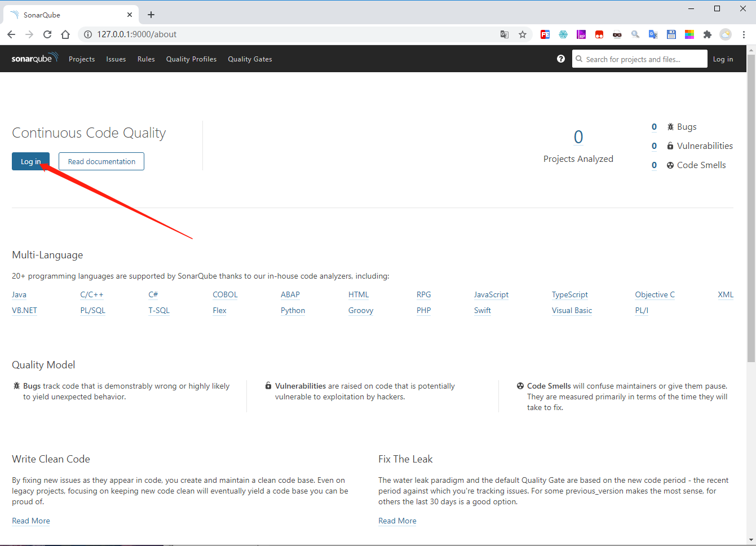Click the Vulnerabilities count link
756x546 pixels.
654,146
